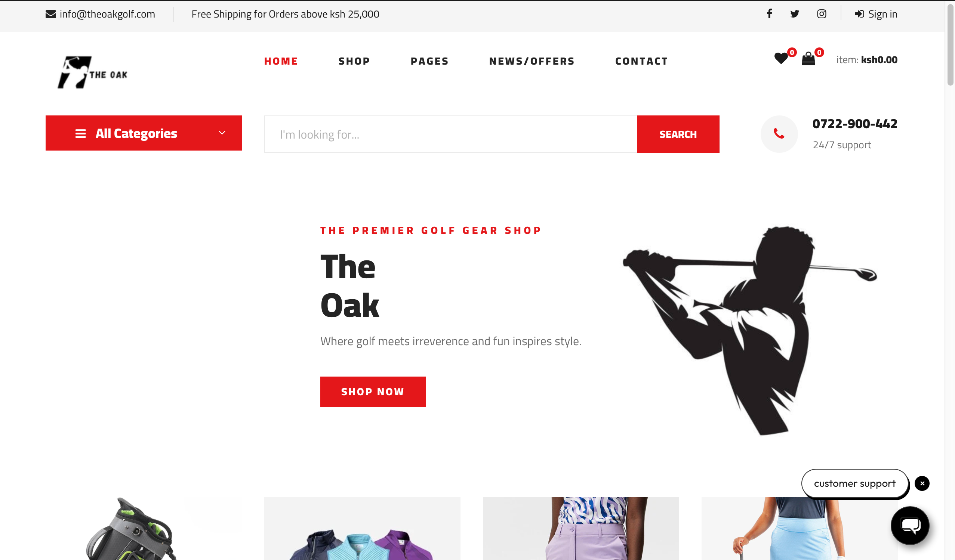This screenshot has width=955, height=560.
Task: Open the Shop menu
Action: 354,61
